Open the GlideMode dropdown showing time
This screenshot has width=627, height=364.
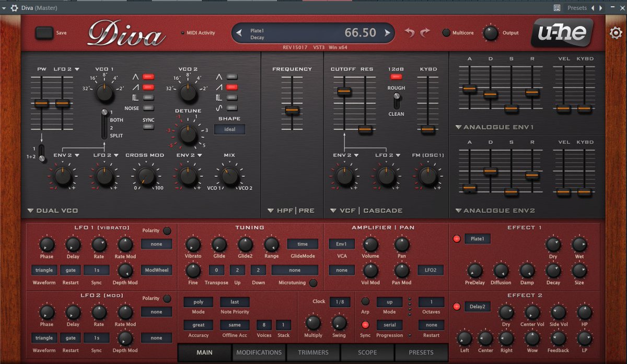click(302, 244)
